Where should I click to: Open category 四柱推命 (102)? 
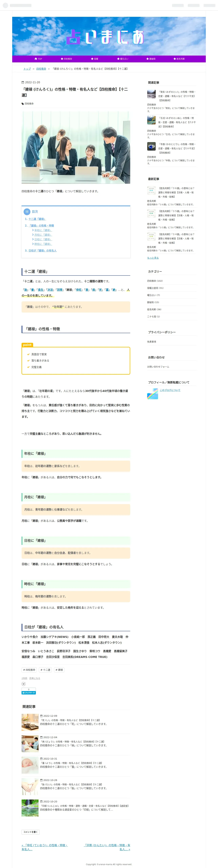(x=155, y=281)
